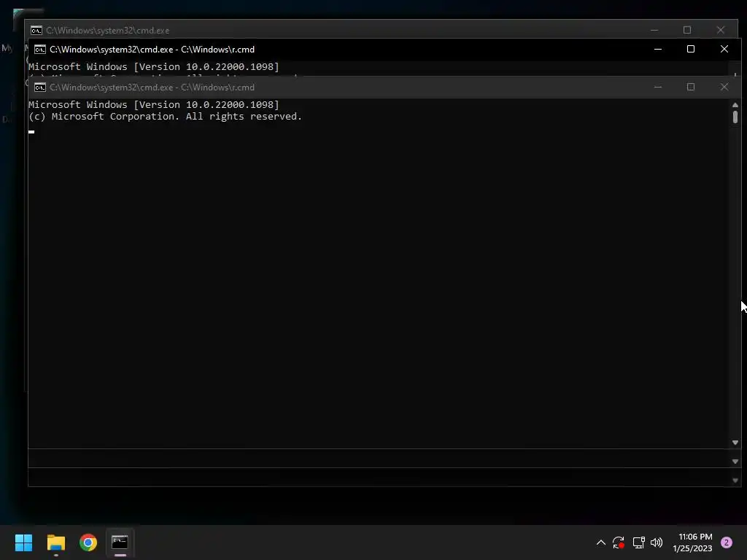The image size is (747, 560).
Task: Click the '(c) Microsoft Corporation. All rights reserved.' line
Action: (x=165, y=117)
